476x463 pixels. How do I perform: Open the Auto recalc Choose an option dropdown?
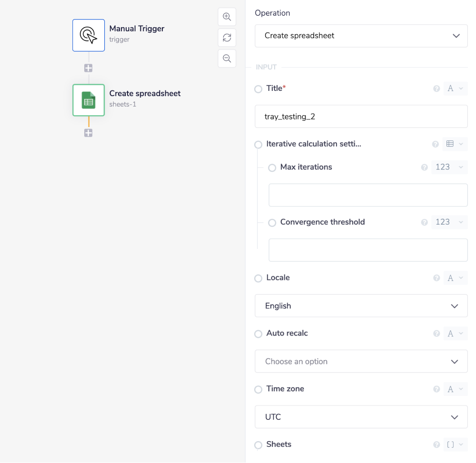[x=361, y=361]
